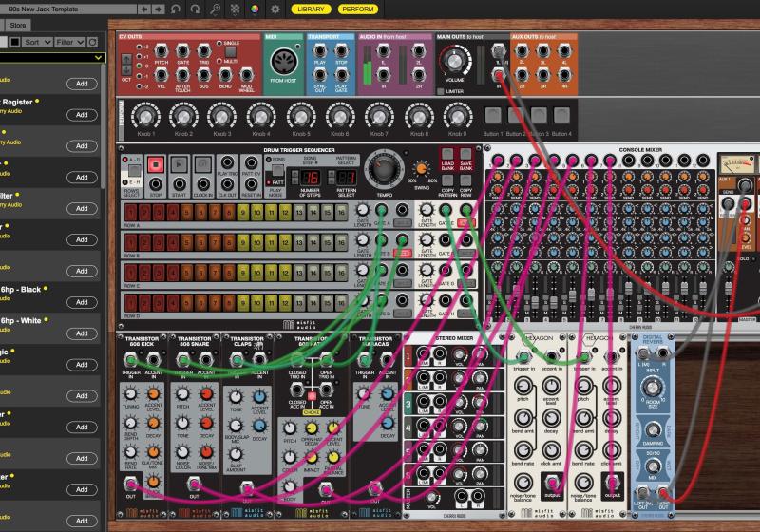Click Add next to 6hp - White
The width and height of the screenshot is (760, 532).
(82, 333)
